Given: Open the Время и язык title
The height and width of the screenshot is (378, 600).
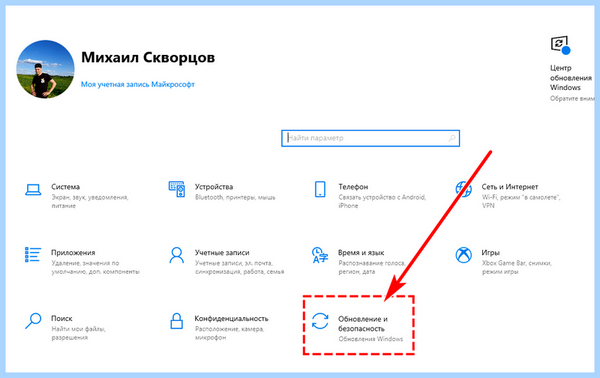Looking at the screenshot, I should [361, 253].
